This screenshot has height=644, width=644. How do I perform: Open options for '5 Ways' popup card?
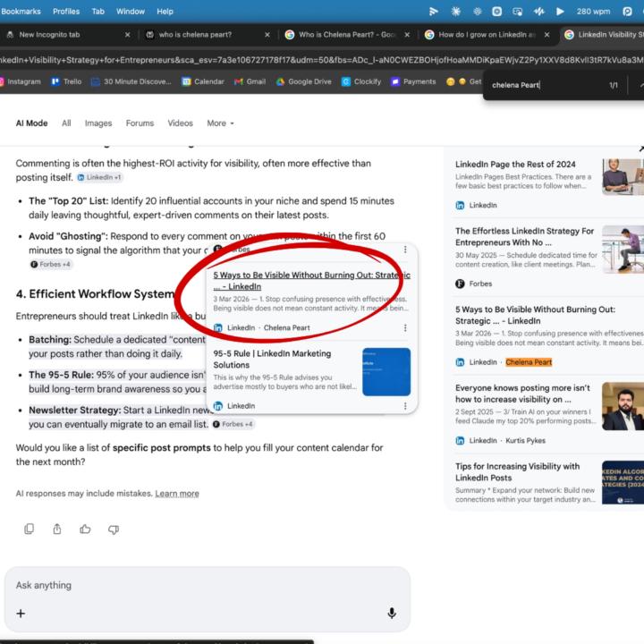tap(405, 327)
